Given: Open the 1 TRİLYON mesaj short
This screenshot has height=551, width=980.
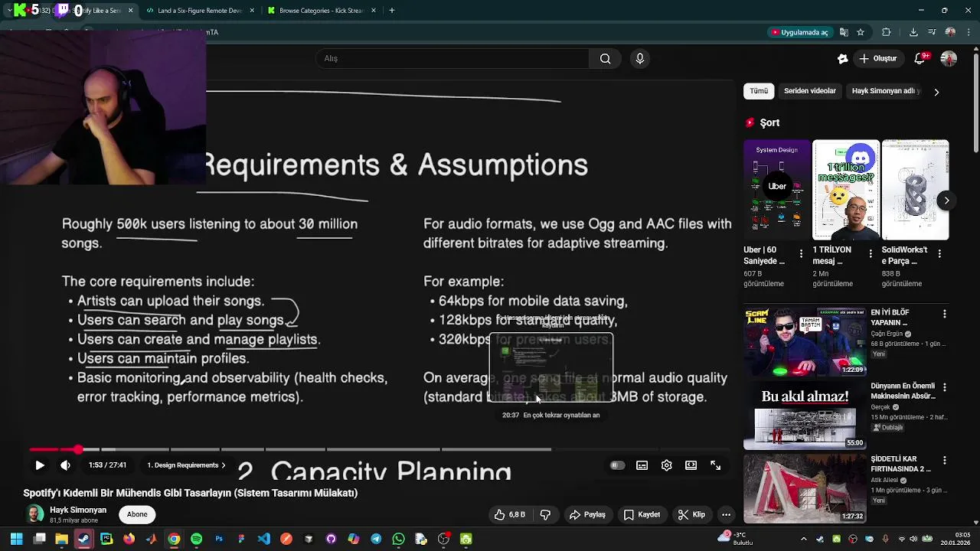Looking at the screenshot, I should pos(845,190).
